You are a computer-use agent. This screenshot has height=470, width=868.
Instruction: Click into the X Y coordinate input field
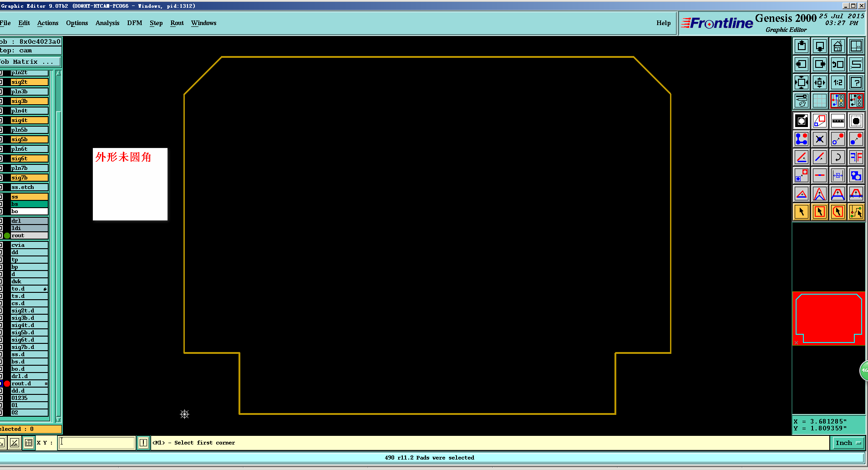[97, 443]
